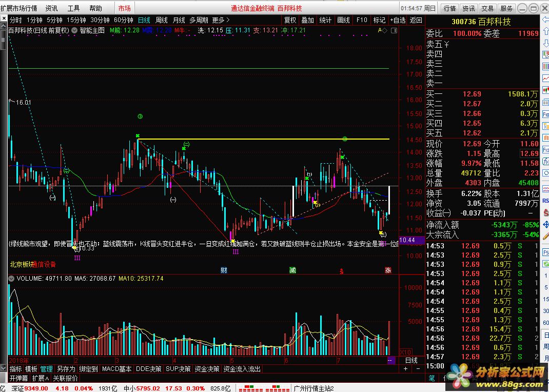Click the F10 company info button

point(362,20)
